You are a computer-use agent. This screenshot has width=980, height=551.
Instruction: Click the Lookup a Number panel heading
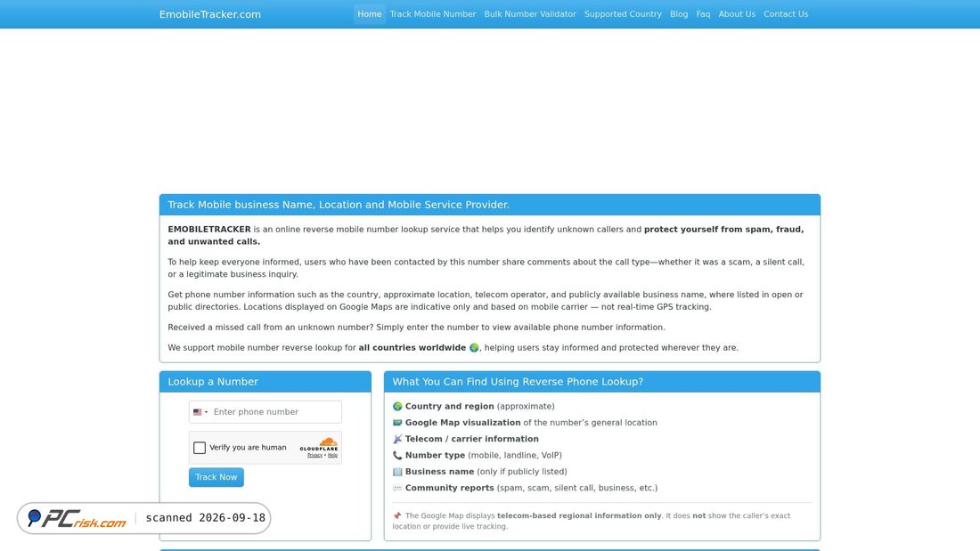pyautogui.click(x=213, y=382)
